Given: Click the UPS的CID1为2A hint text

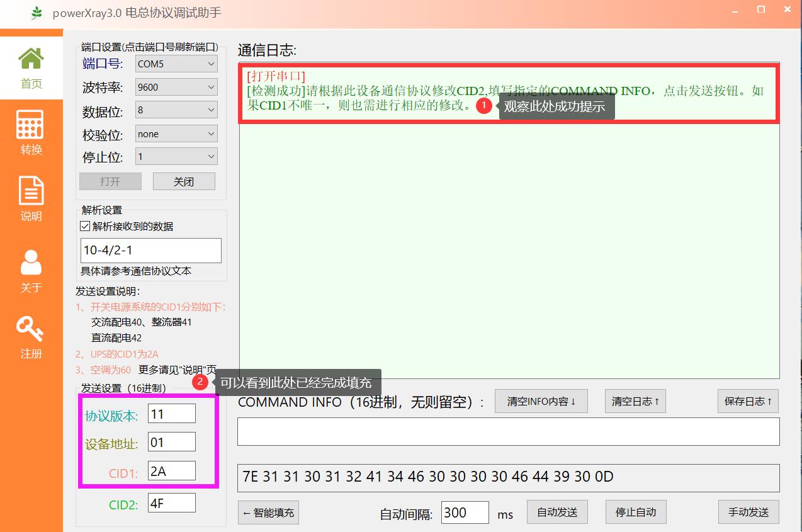Looking at the screenshot, I should click(117, 354).
